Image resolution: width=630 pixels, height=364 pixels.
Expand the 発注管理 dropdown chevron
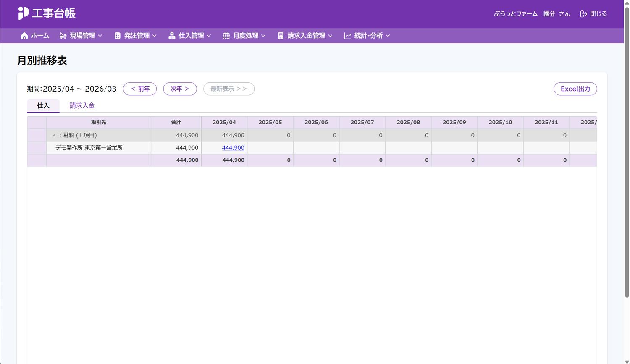pyautogui.click(x=155, y=36)
